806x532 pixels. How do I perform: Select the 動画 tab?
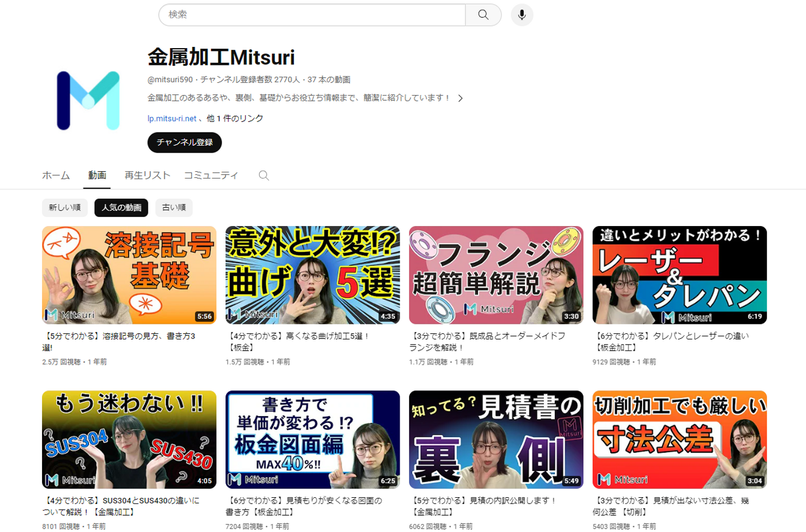click(x=97, y=176)
